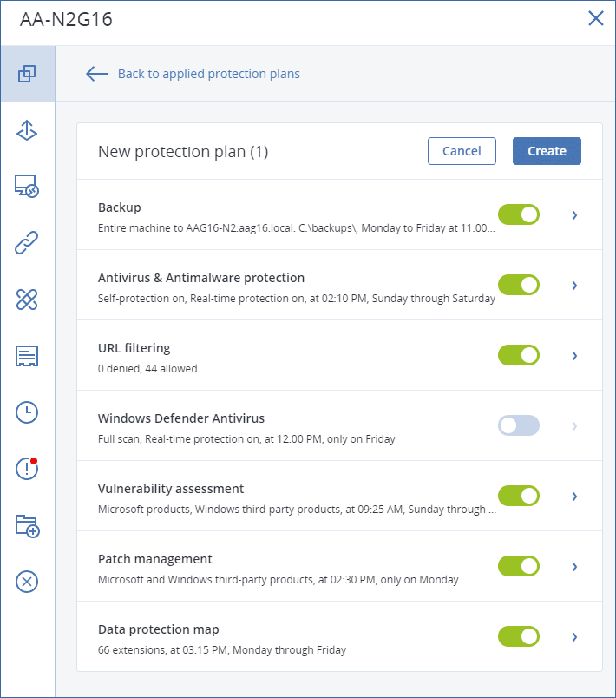Select the link connection icon
The height and width of the screenshot is (698, 616).
coord(27,243)
